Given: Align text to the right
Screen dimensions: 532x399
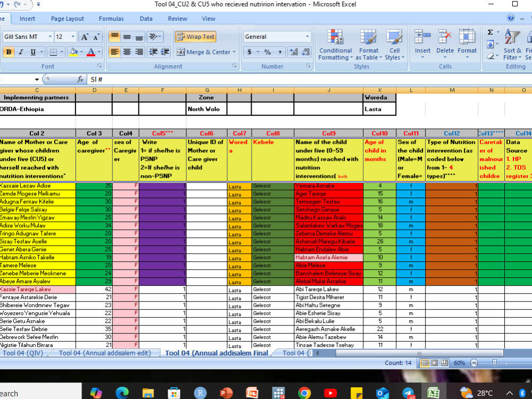Looking at the screenshot, I should pos(139,52).
